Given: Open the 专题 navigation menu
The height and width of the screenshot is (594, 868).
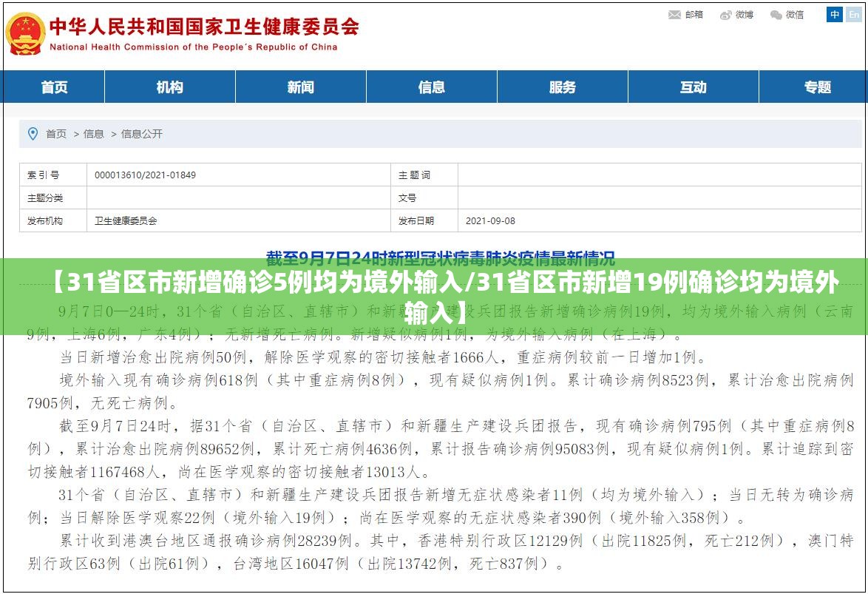Looking at the screenshot, I should pyautogui.click(x=818, y=87).
